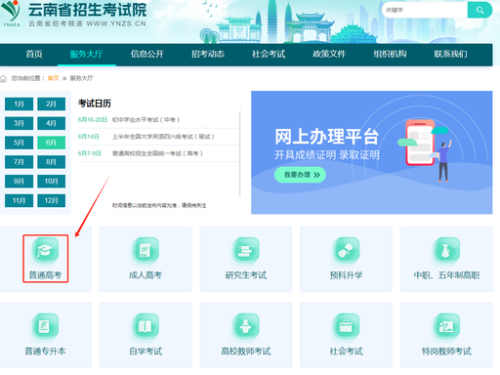Focus the keyword search input field

[x=425, y=10]
